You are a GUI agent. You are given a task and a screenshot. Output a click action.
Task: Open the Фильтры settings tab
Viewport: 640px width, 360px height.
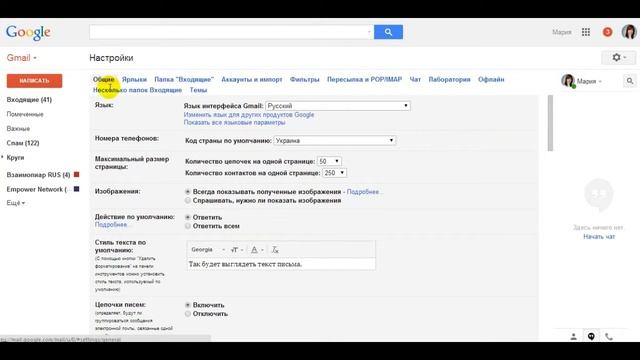[x=304, y=79]
